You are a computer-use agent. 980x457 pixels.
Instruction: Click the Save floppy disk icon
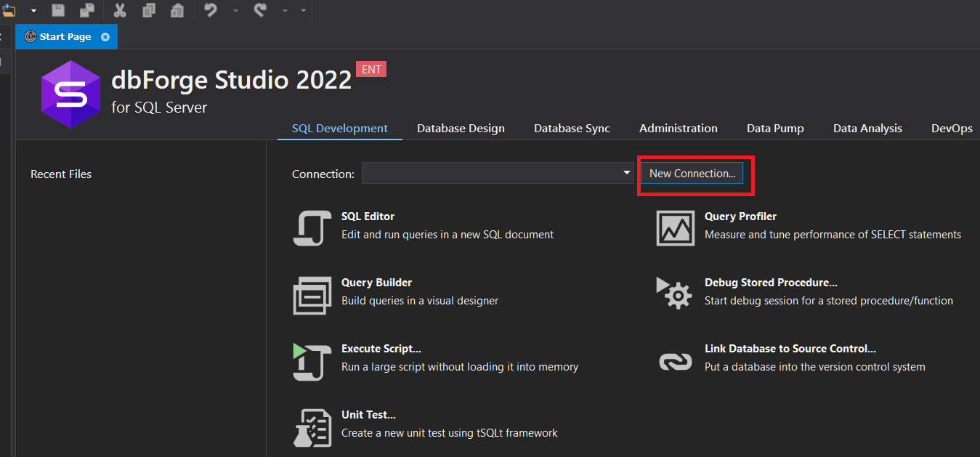click(x=58, y=10)
